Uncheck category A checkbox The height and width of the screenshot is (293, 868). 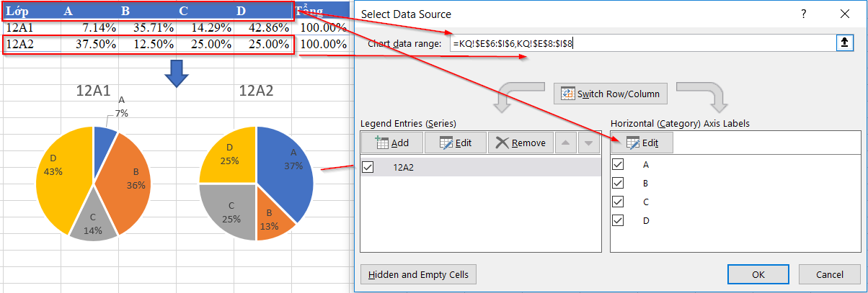tap(618, 164)
